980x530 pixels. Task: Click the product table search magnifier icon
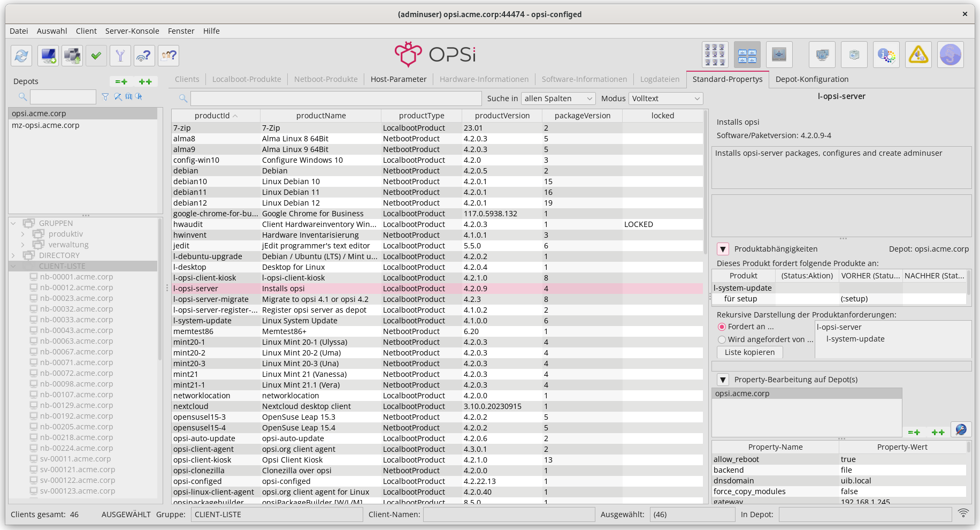pyautogui.click(x=183, y=99)
